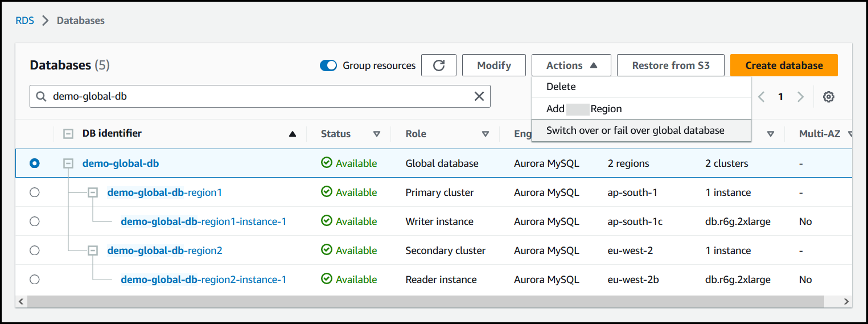Open demo-global-db-region1-instance-1 link
Image resolution: width=868 pixels, height=324 pixels.
pos(203,222)
